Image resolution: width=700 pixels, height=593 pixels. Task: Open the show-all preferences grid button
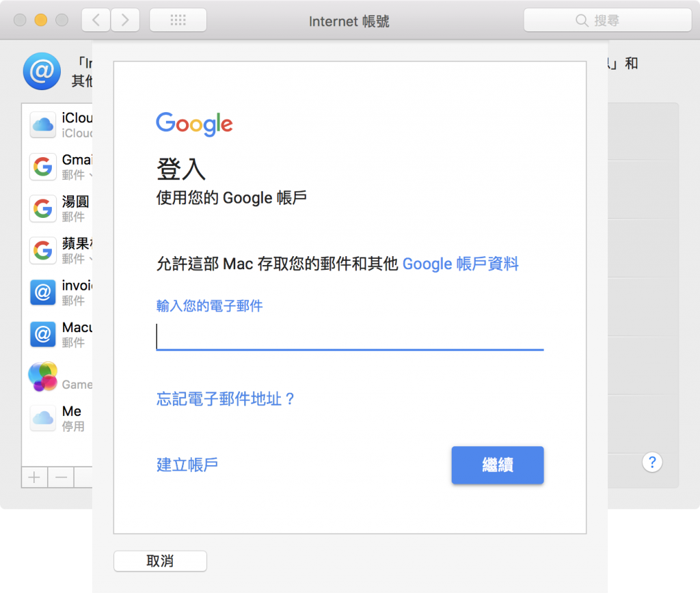[x=178, y=20]
